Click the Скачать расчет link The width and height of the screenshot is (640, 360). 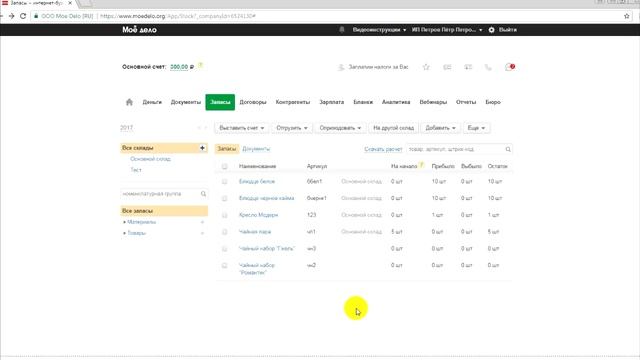(383, 149)
